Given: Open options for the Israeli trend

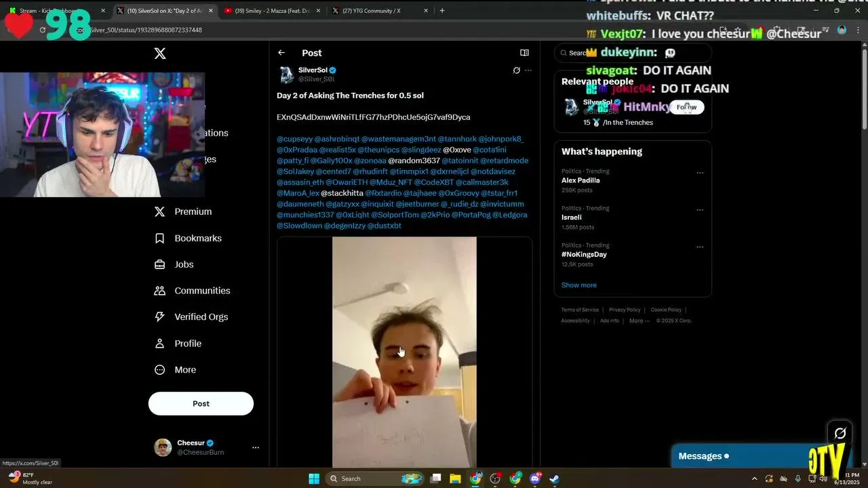Looking at the screenshot, I should [700, 210].
